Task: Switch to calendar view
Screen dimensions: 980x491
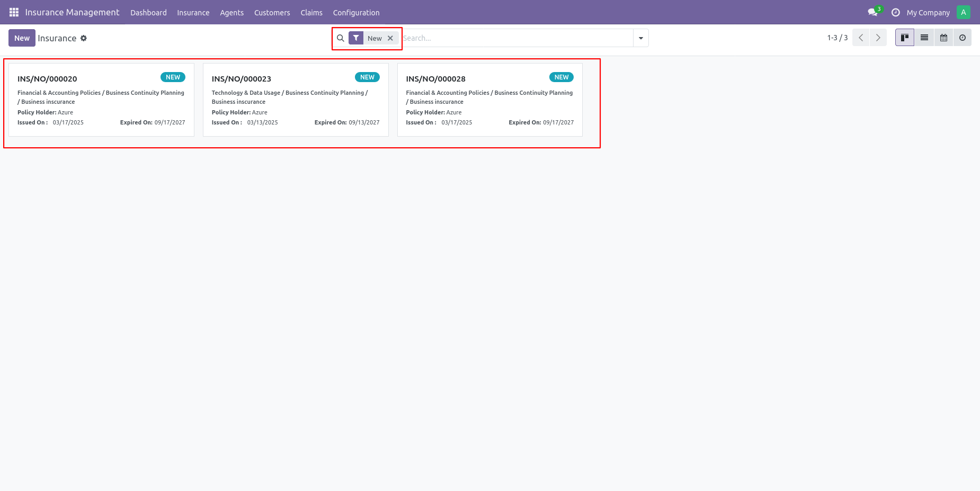Action: (943, 38)
